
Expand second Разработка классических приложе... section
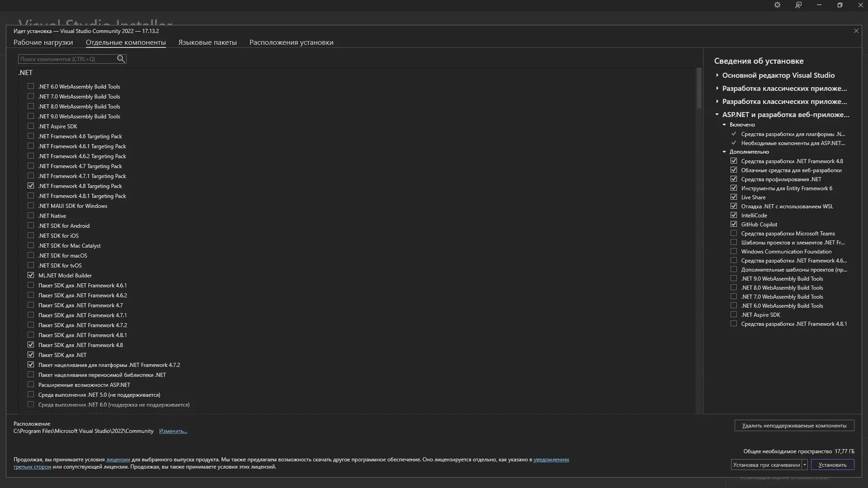[x=717, y=101]
